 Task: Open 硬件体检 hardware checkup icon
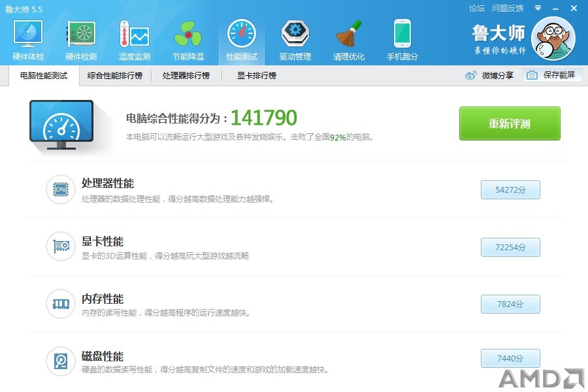coord(28,34)
